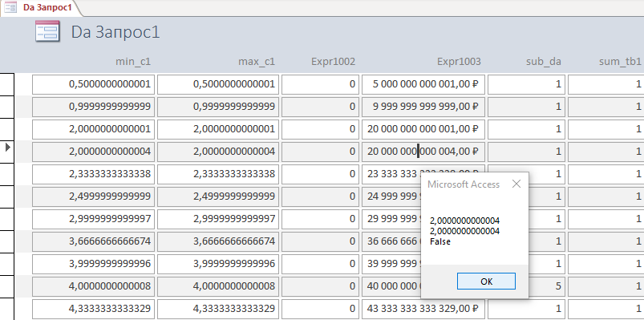Select the min_c1 field 2,0000000000004
644x320 pixels.
[x=93, y=152]
